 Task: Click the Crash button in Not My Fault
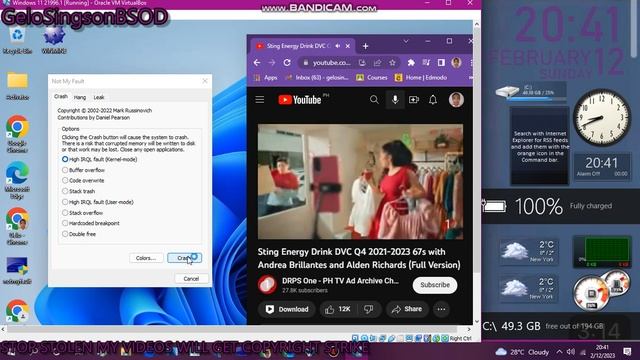(184, 258)
